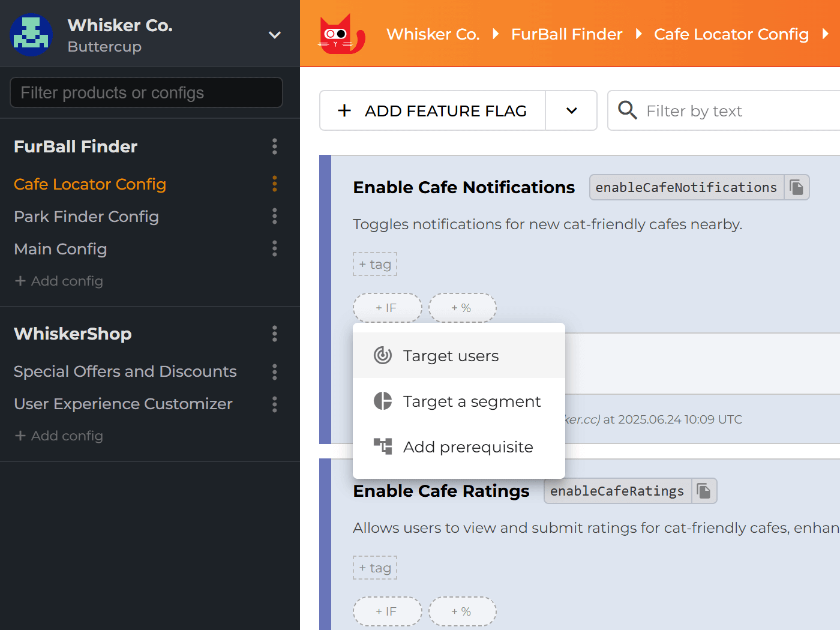840x630 pixels.
Task: Expand the Whisker Co. organization switcher
Action: (x=275, y=35)
